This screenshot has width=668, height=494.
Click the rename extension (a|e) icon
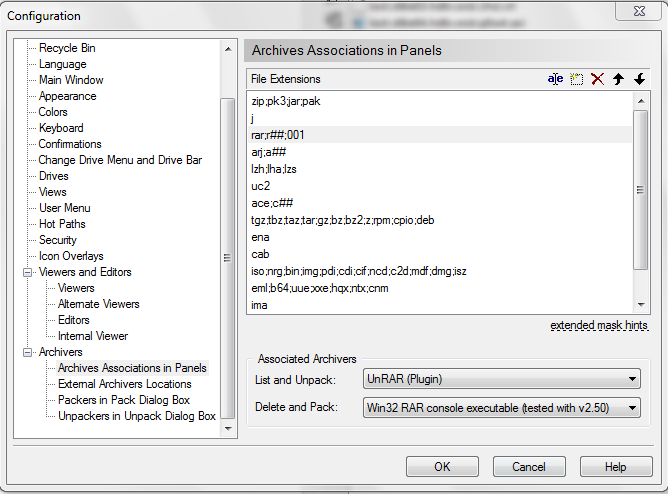pos(556,79)
